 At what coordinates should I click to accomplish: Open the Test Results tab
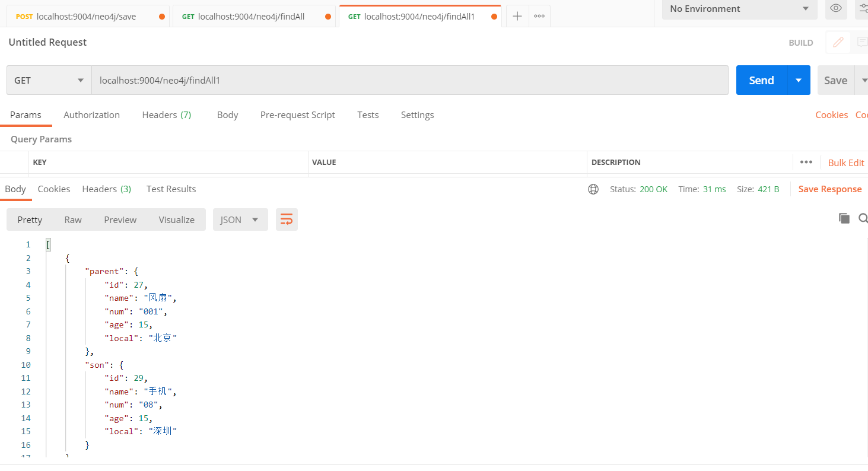[171, 189]
